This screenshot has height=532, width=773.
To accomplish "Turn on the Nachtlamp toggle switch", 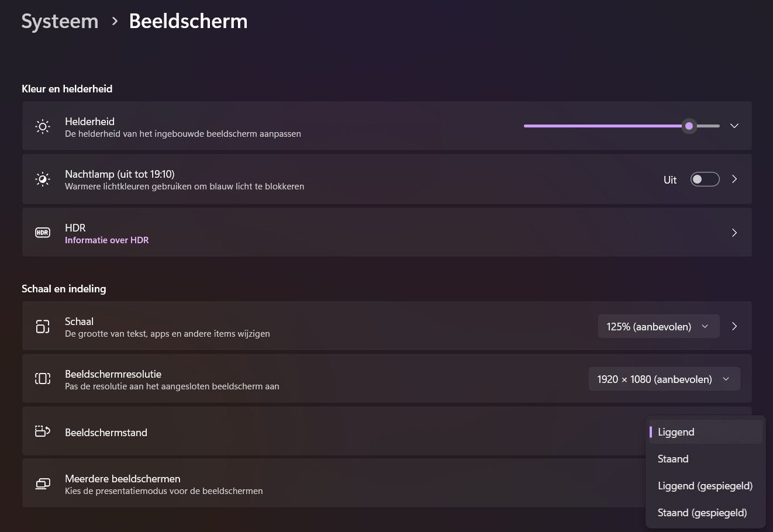I will point(705,179).
